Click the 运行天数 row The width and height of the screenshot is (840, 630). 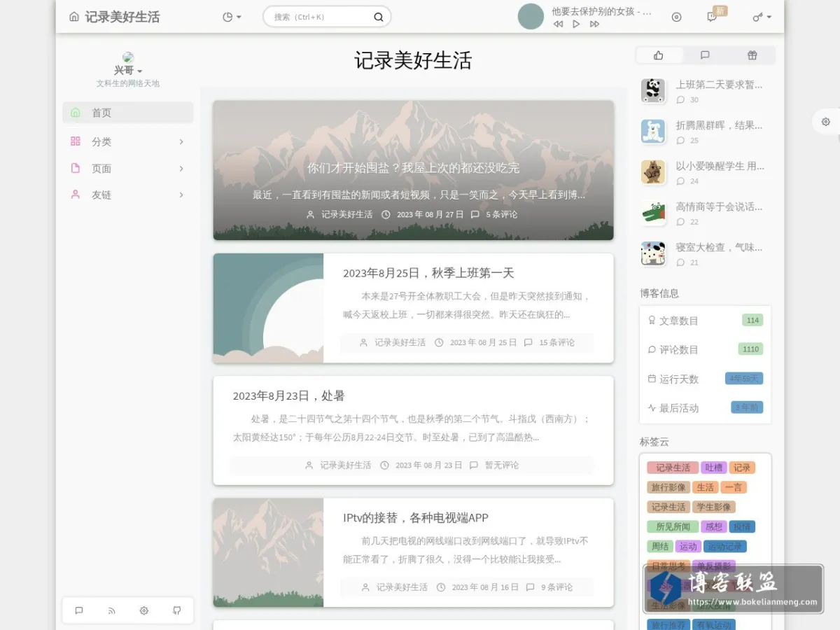[706, 379]
